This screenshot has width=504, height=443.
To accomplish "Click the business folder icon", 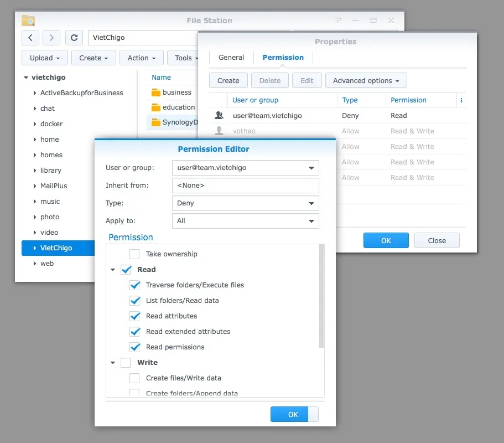I will [x=156, y=92].
